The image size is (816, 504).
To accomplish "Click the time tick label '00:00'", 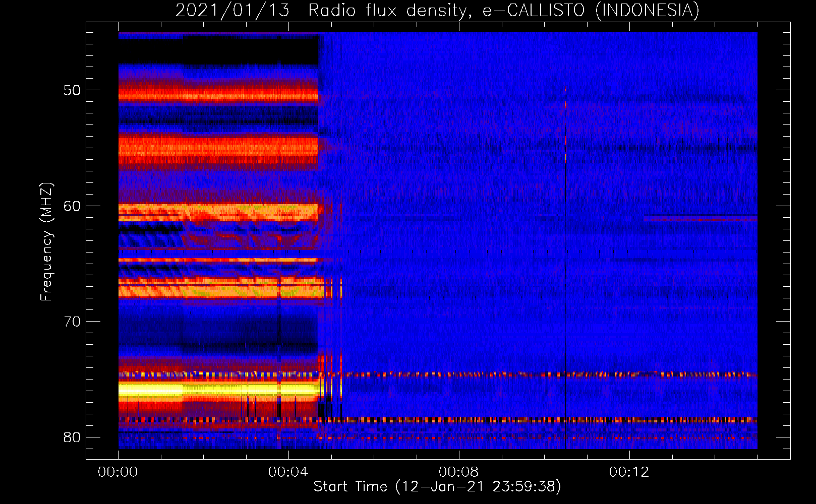I will 118,472.
